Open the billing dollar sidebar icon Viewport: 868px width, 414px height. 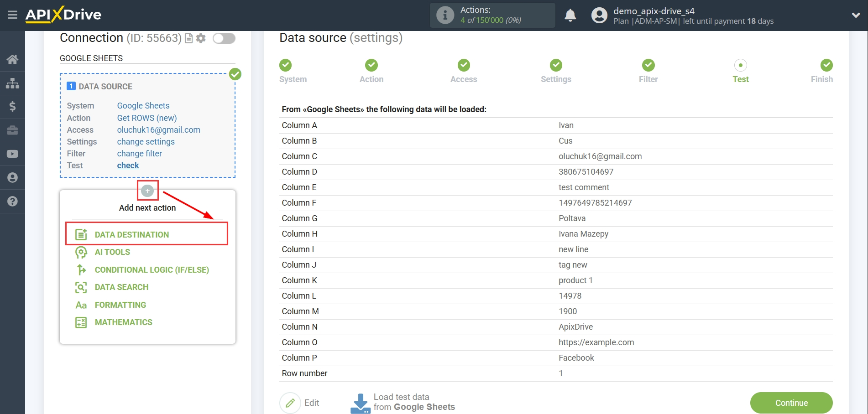pyautogui.click(x=12, y=107)
